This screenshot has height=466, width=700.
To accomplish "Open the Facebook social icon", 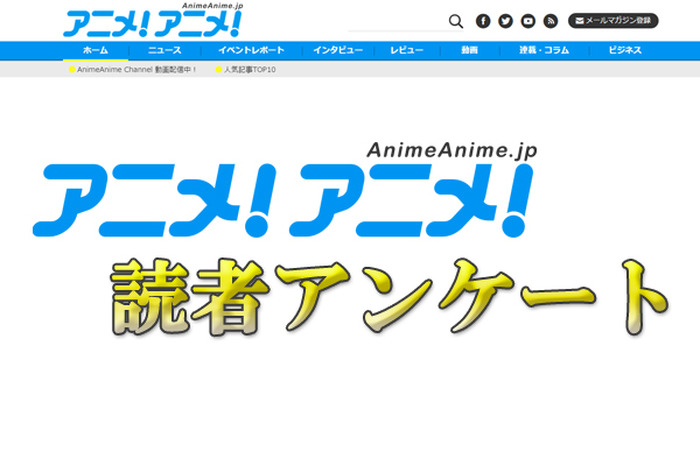I will 483,21.
